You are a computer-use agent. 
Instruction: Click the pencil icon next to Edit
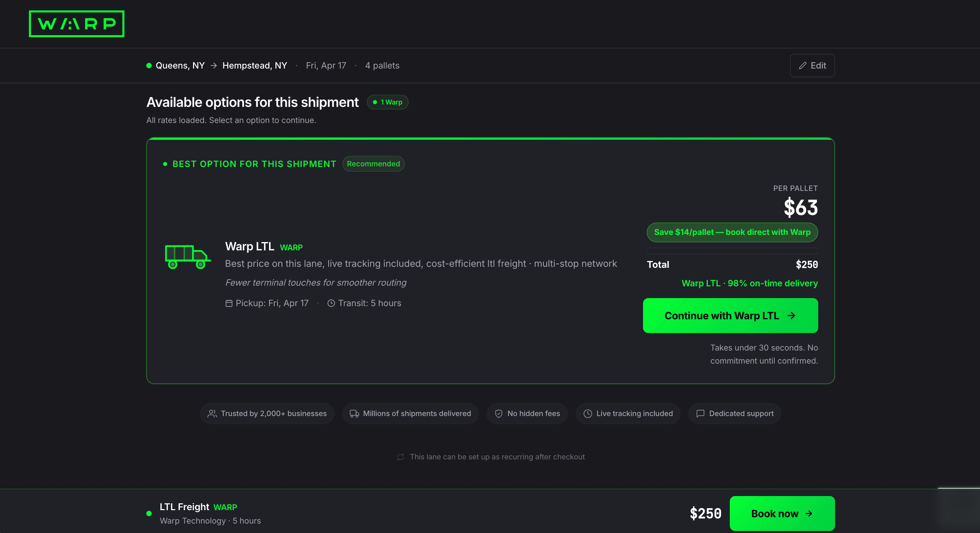(x=803, y=66)
